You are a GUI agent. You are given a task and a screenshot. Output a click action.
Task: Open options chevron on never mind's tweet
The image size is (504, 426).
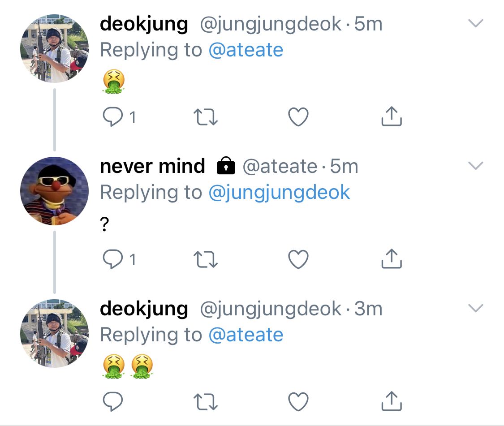click(x=476, y=166)
